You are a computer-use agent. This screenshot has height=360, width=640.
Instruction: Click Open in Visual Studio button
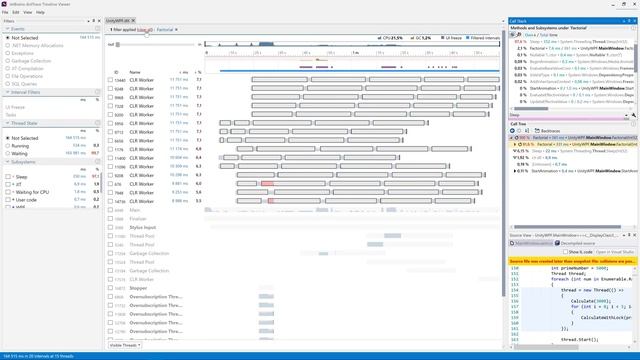(615, 252)
